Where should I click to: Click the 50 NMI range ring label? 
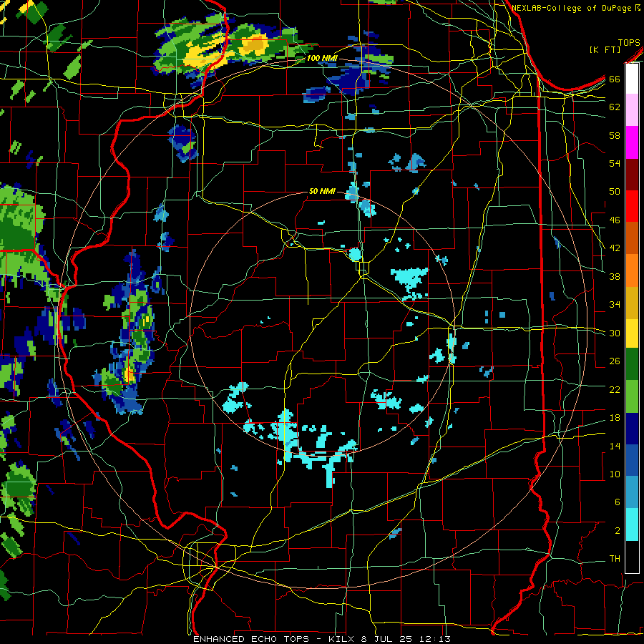click(322, 191)
